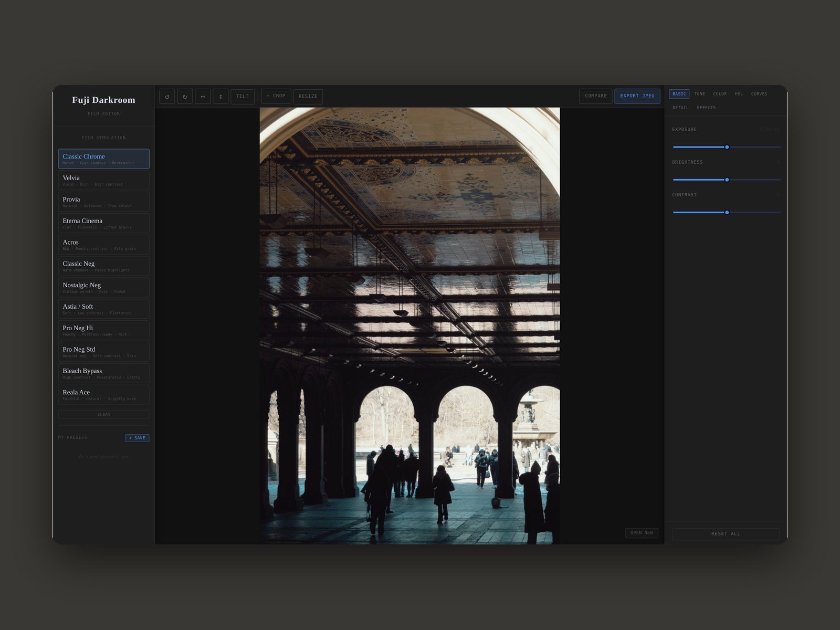The image size is (840, 630).
Task: Adjust the Brightness slider
Action: (727, 180)
